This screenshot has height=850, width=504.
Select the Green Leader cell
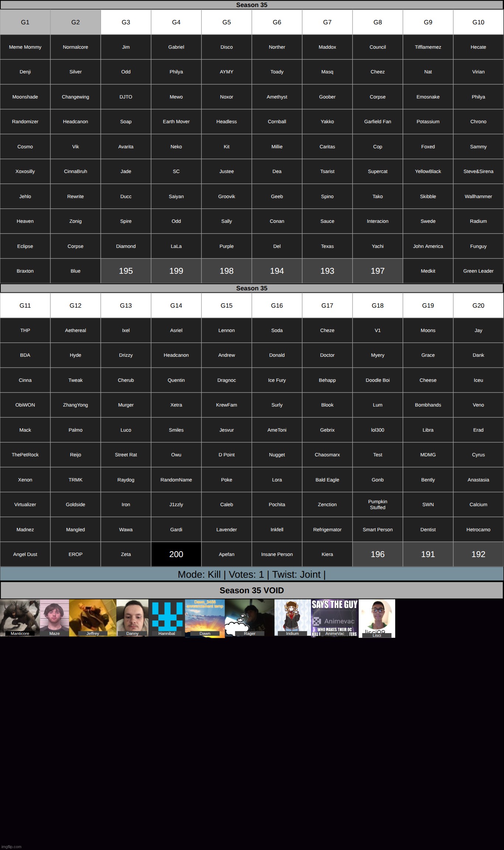coord(478,271)
